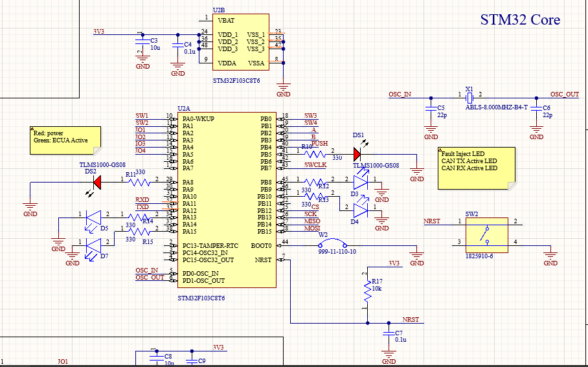Click the MISO net label
This screenshot has width=588, height=367.
pos(312,221)
